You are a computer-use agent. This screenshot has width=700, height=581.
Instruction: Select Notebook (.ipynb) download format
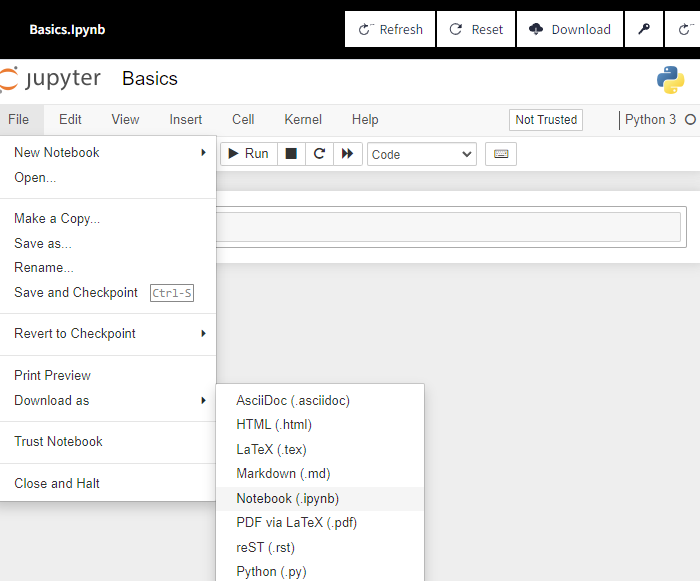point(288,498)
